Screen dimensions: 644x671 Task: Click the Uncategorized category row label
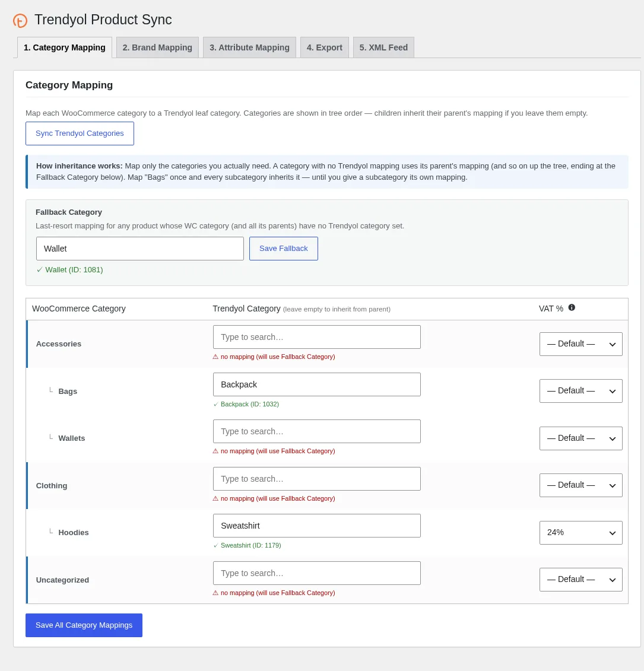[x=62, y=580]
